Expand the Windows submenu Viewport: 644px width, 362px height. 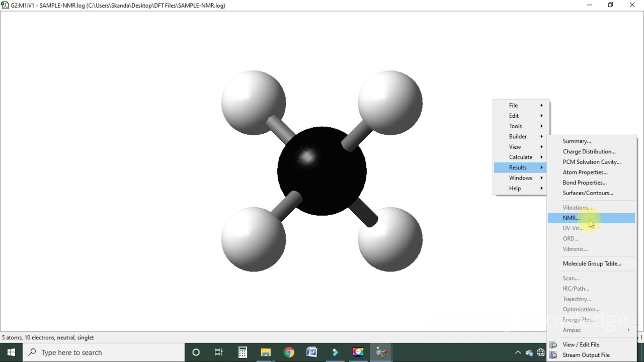point(521,178)
